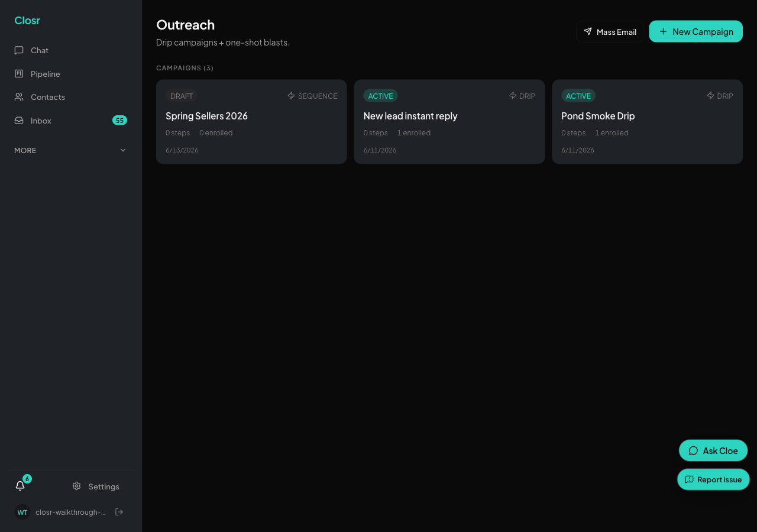The width and height of the screenshot is (757, 532).
Task: Click the Report issue message icon
Action: 689,479
